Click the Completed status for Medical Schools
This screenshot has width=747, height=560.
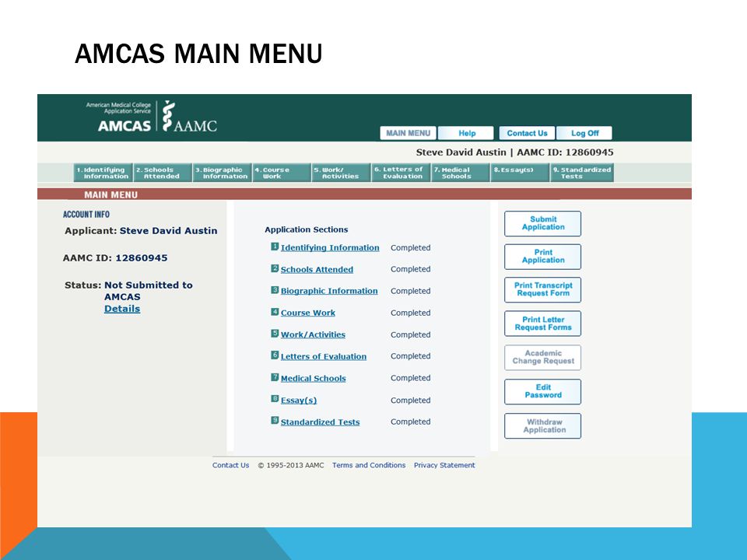[x=411, y=378]
